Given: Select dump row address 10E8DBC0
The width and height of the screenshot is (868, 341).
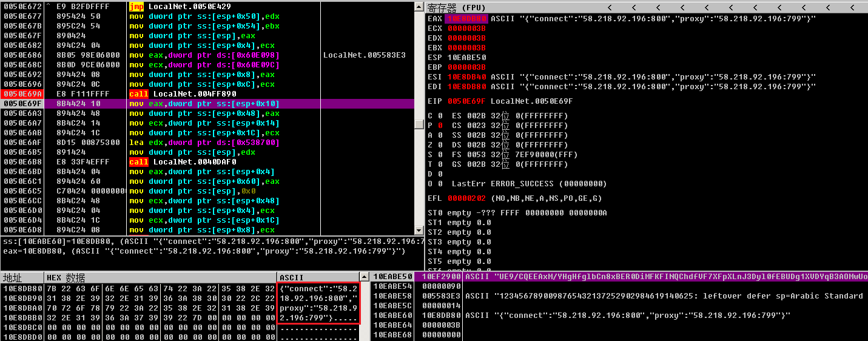Looking at the screenshot, I should [x=22, y=327].
